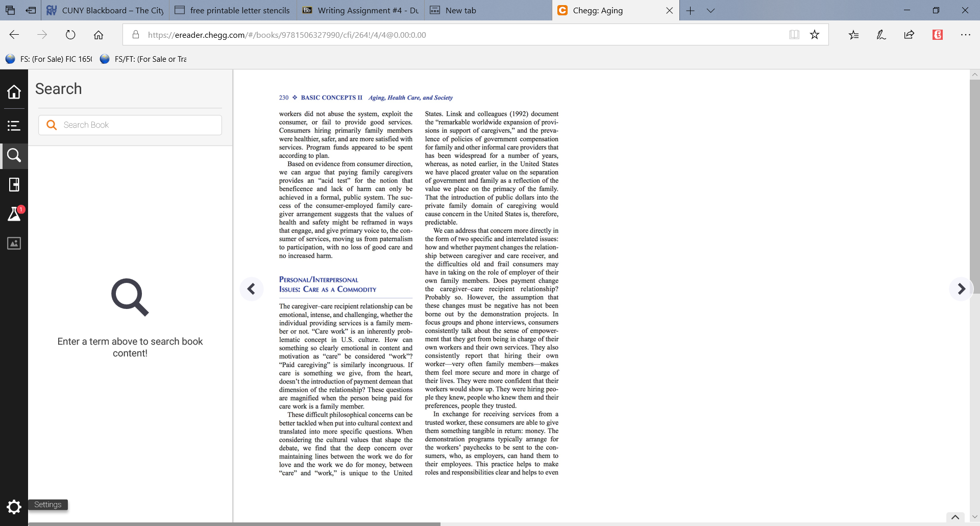Click the browser Back arrow
This screenshot has width=980, height=526.
pos(14,35)
